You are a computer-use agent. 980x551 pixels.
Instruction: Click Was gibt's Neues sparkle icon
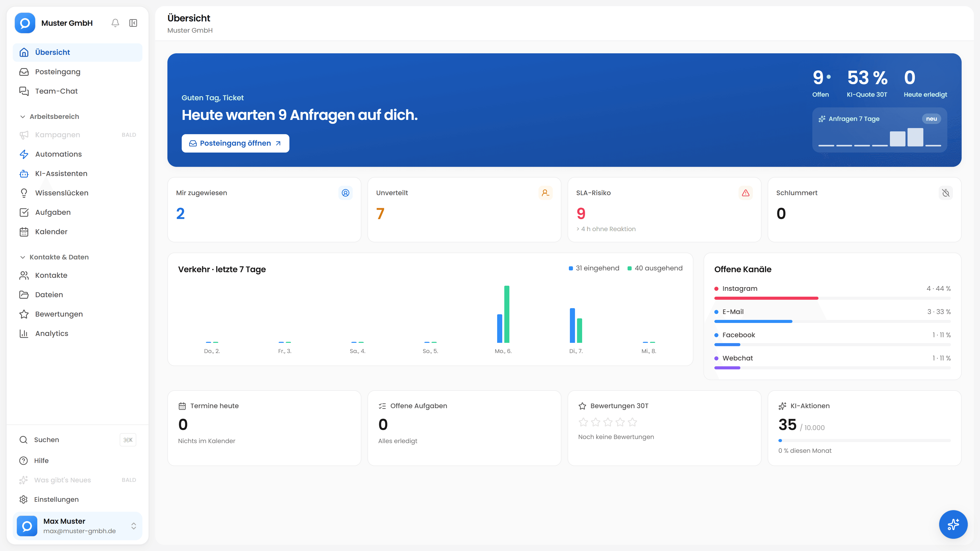click(23, 480)
